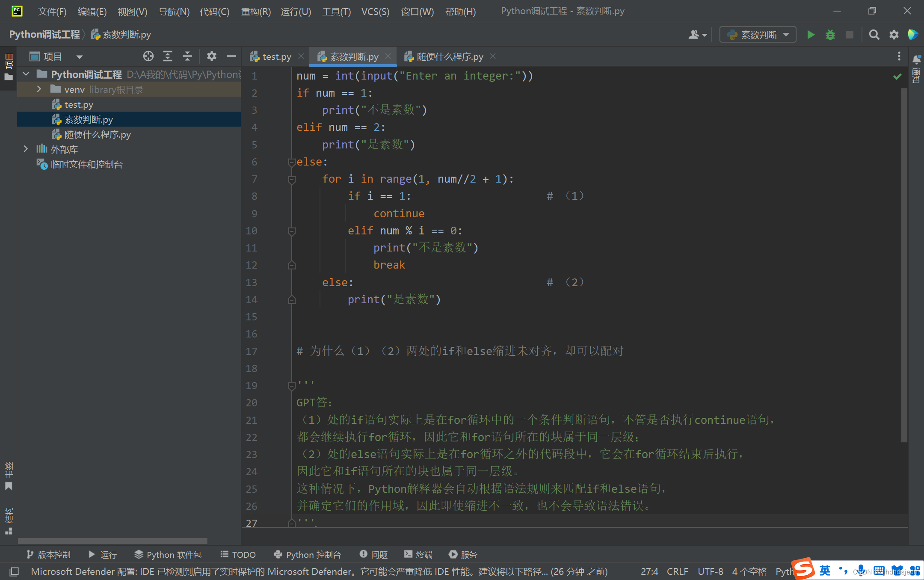Click Sogou input method S icon
Screen dimensions: 924x580
point(803,569)
